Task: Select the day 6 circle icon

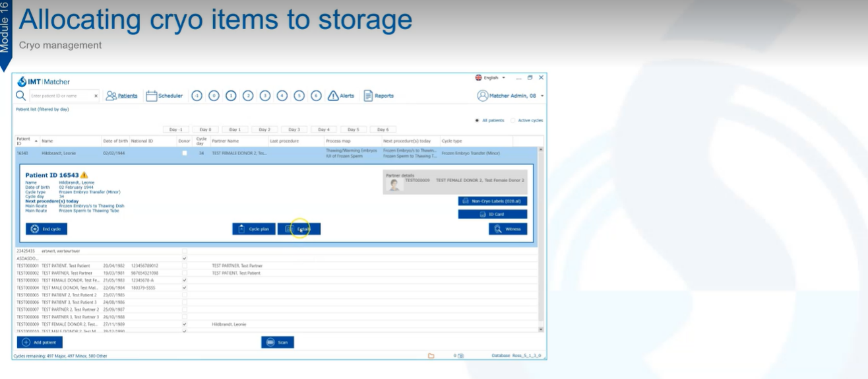Action: click(316, 96)
